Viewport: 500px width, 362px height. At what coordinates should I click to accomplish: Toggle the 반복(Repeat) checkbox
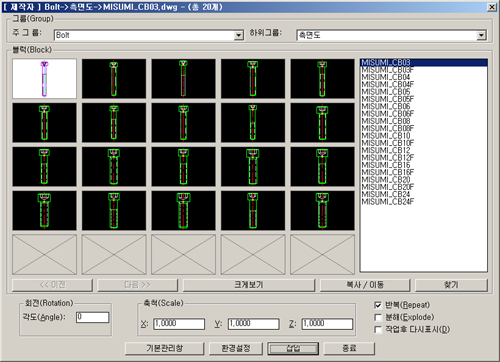click(378, 305)
